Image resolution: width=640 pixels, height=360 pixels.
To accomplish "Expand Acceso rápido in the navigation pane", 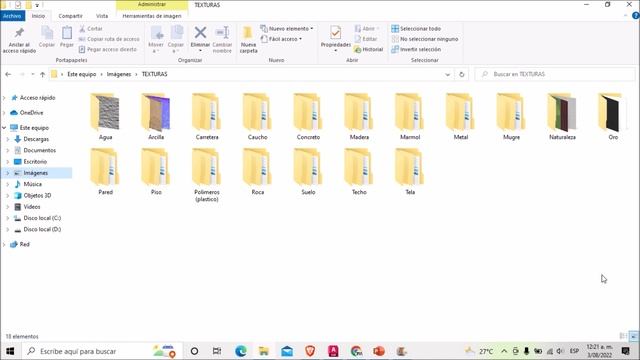I will tap(4, 98).
